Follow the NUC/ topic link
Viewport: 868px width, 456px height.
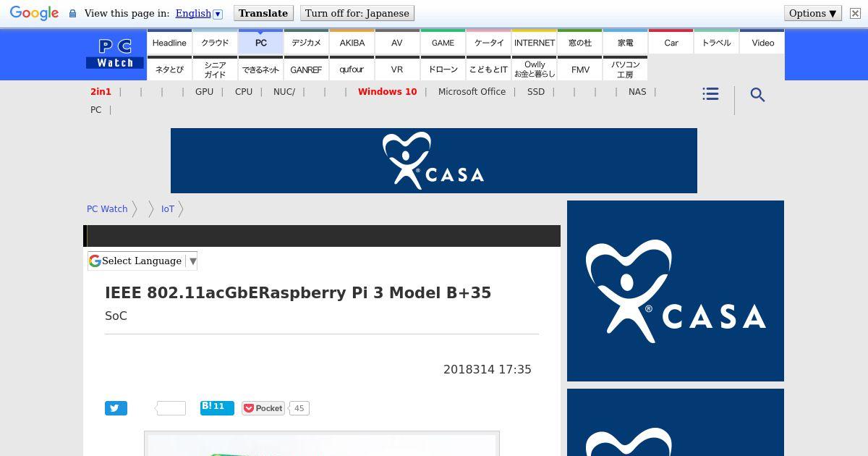tap(284, 92)
